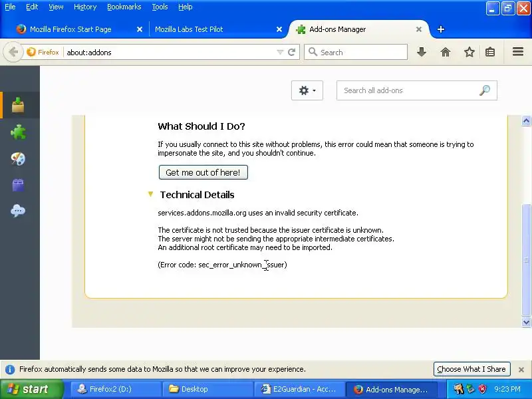Viewport: 532px width, 399px height.
Task: Click the add-ons search magnifier icon
Action: (485, 90)
